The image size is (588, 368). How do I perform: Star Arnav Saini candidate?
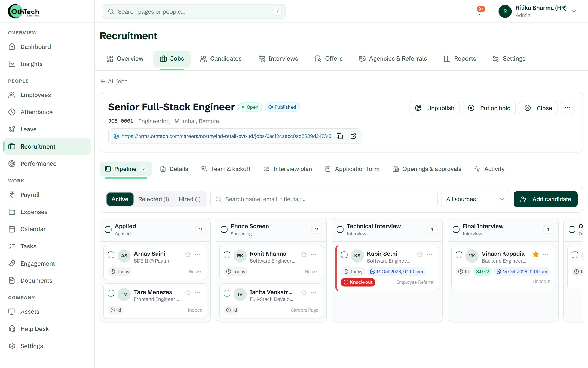click(188, 254)
